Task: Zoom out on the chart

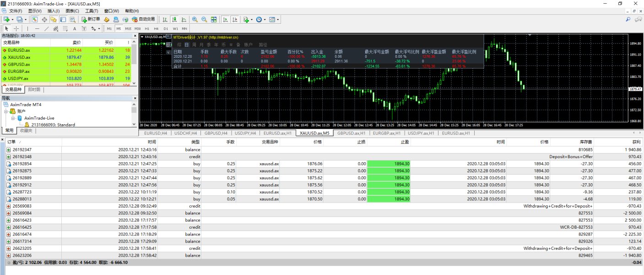Action: [204, 19]
